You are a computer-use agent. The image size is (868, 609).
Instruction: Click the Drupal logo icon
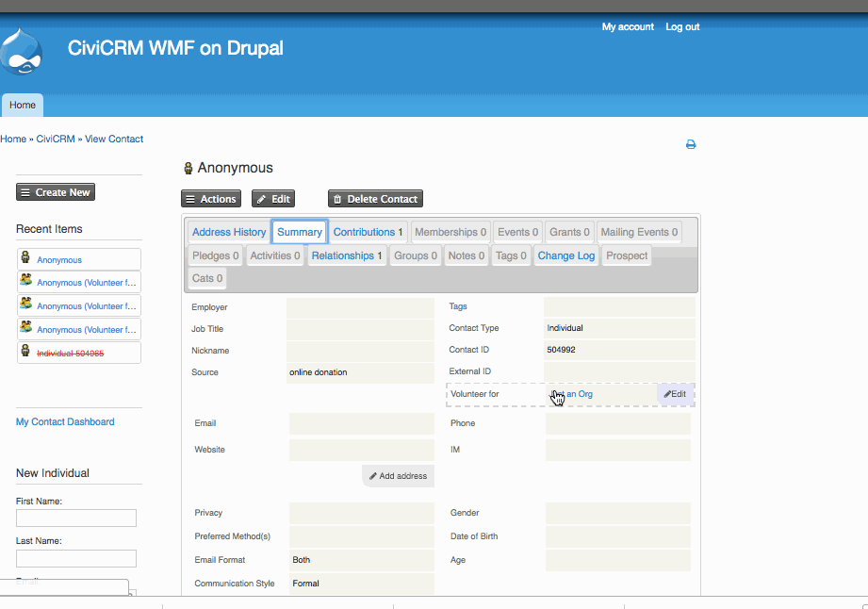point(21,52)
